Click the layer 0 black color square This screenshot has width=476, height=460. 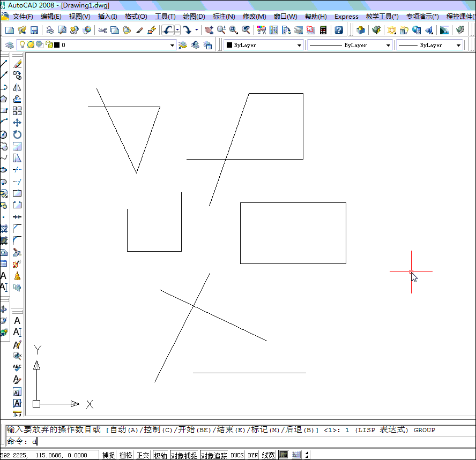pyautogui.click(x=57, y=45)
